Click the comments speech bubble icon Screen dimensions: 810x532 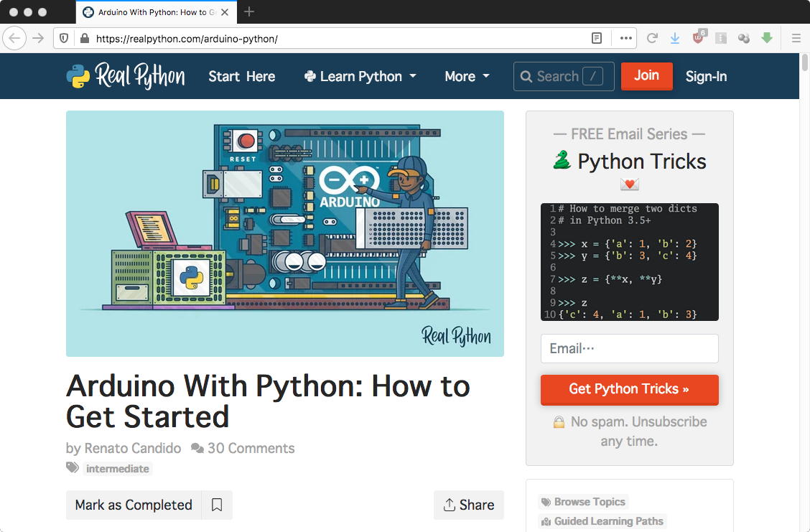[197, 448]
